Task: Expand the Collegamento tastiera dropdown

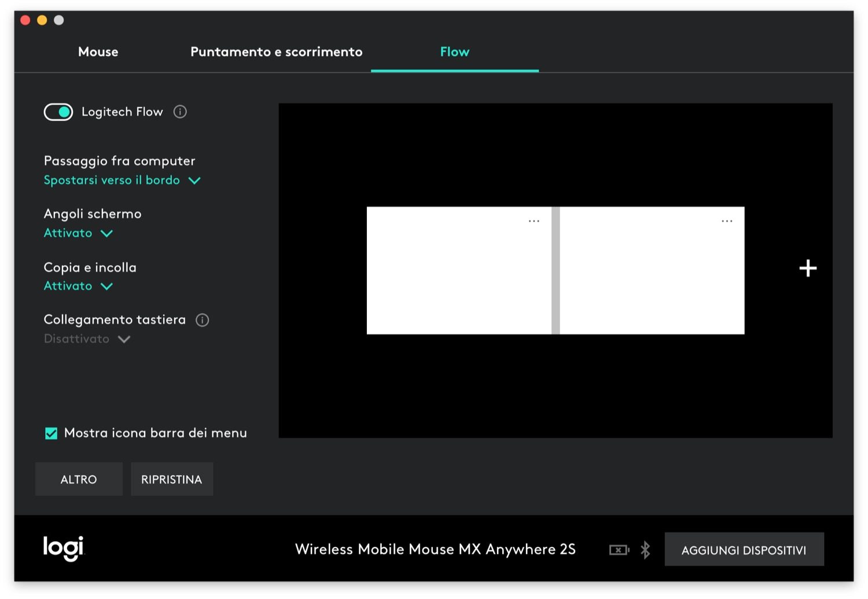Action: pyautogui.click(x=87, y=339)
